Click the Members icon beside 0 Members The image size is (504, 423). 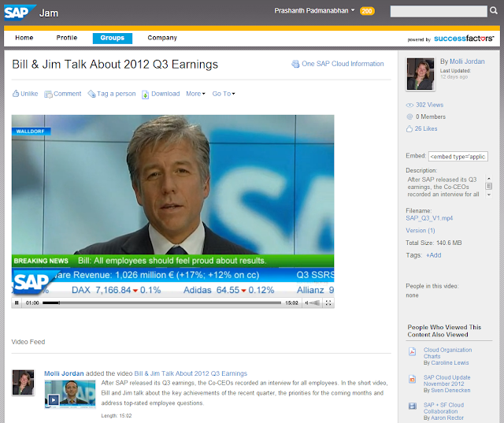click(409, 117)
